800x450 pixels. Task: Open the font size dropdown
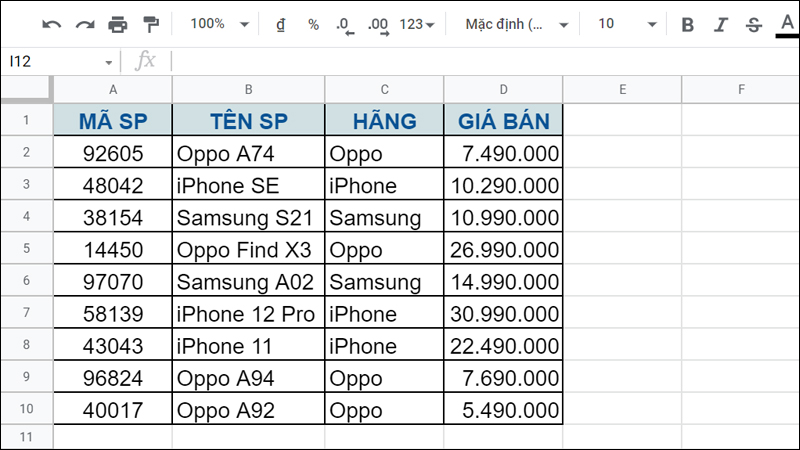(628, 24)
